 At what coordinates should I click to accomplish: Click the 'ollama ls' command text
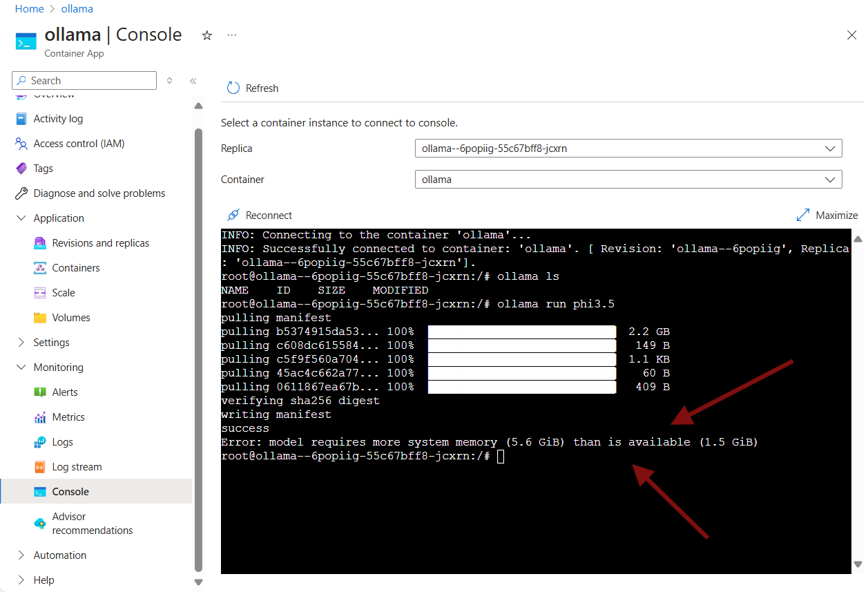[x=528, y=276]
